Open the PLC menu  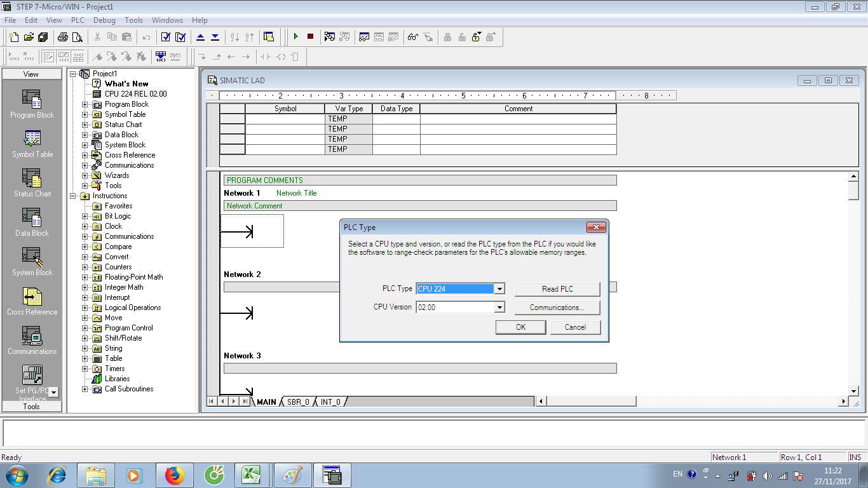coord(78,20)
